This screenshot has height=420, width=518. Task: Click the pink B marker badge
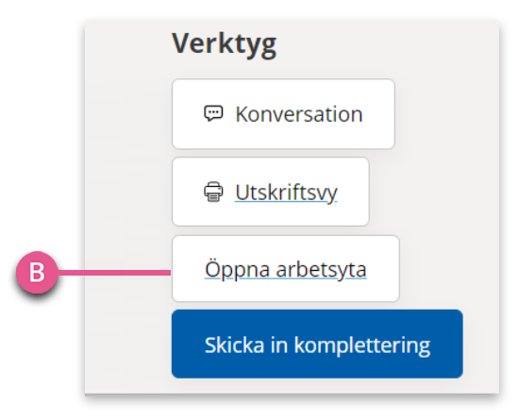[37, 272]
